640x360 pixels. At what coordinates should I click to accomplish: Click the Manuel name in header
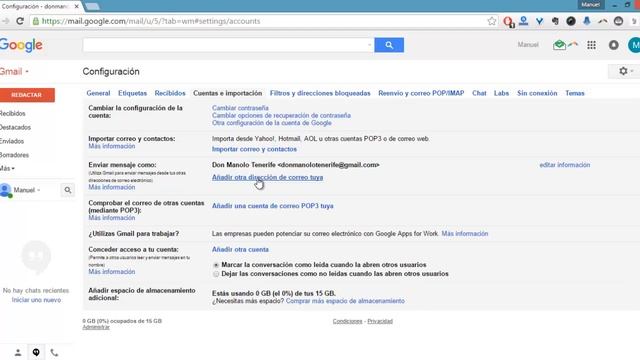coord(528,44)
